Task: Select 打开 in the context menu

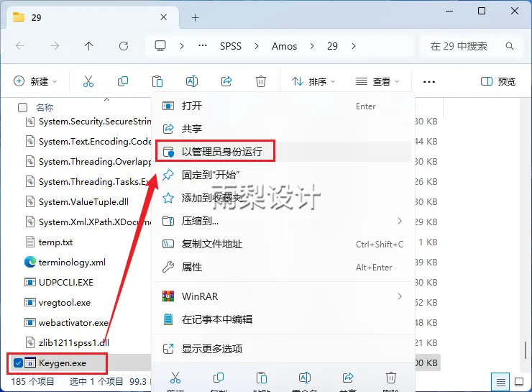Action: [x=283, y=106]
